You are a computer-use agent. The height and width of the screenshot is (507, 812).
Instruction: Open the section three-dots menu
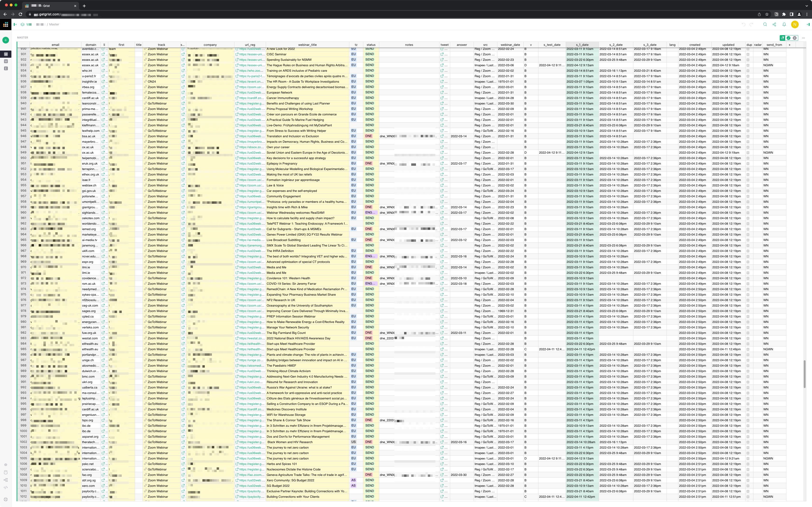click(803, 38)
